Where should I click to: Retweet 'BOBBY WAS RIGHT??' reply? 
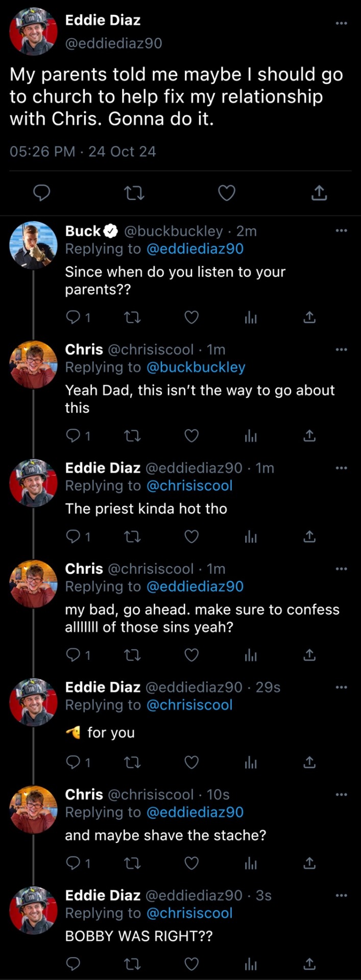coord(133,964)
